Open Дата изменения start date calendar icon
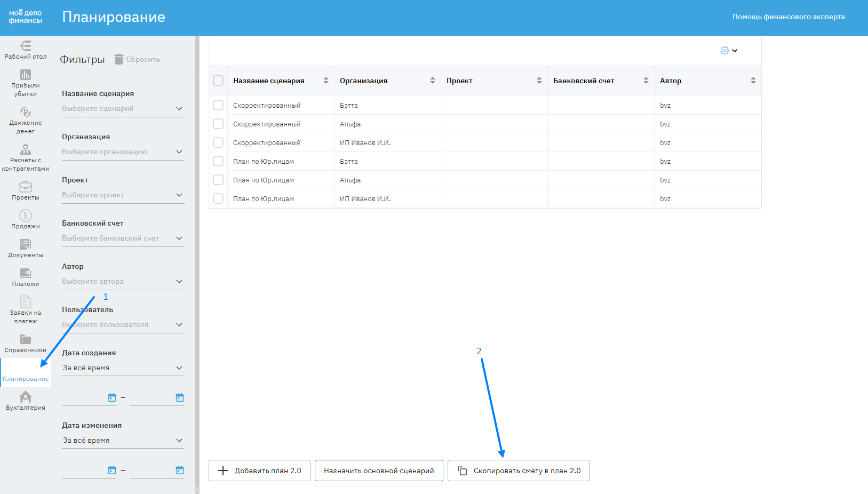868x494 pixels. (x=112, y=470)
